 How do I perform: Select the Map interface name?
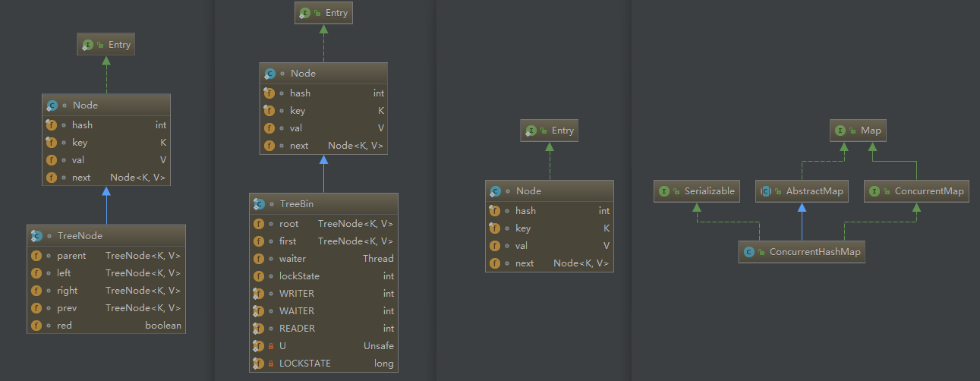(x=871, y=131)
